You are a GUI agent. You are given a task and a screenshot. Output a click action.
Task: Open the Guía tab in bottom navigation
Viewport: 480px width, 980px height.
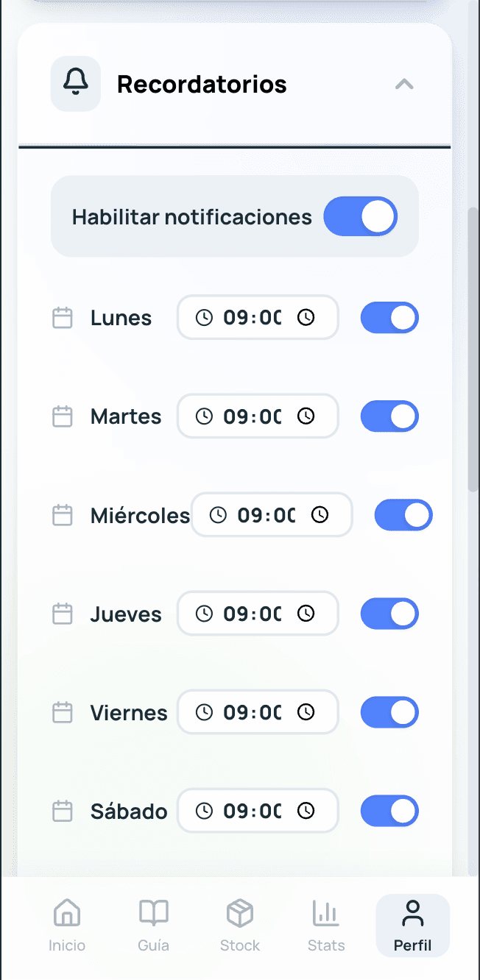(153, 924)
